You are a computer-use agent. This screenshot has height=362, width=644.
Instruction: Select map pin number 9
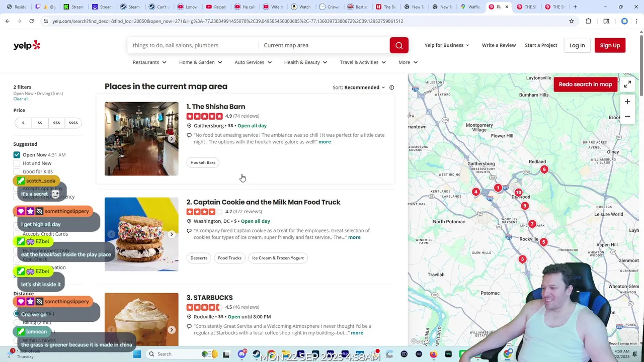tap(524, 206)
